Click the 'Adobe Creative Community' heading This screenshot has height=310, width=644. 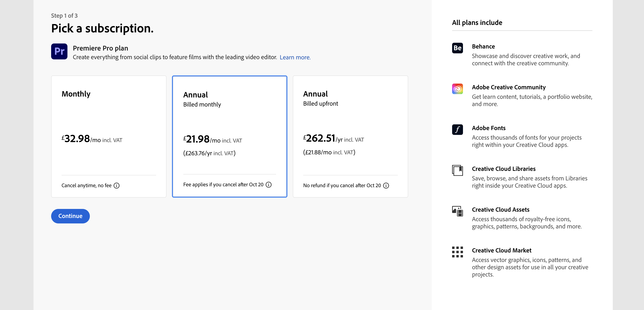pyautogui.click(x=509, y=87)
